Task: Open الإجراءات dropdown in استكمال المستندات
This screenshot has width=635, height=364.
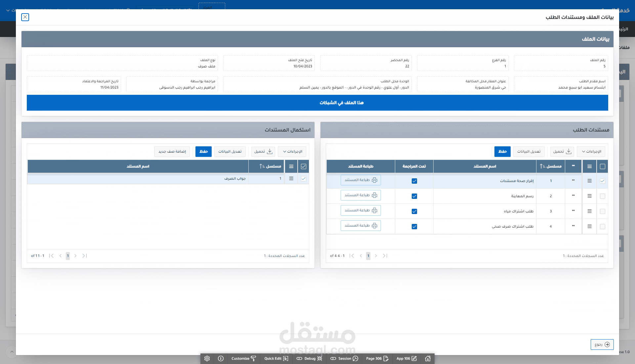Action: point(292,152)
